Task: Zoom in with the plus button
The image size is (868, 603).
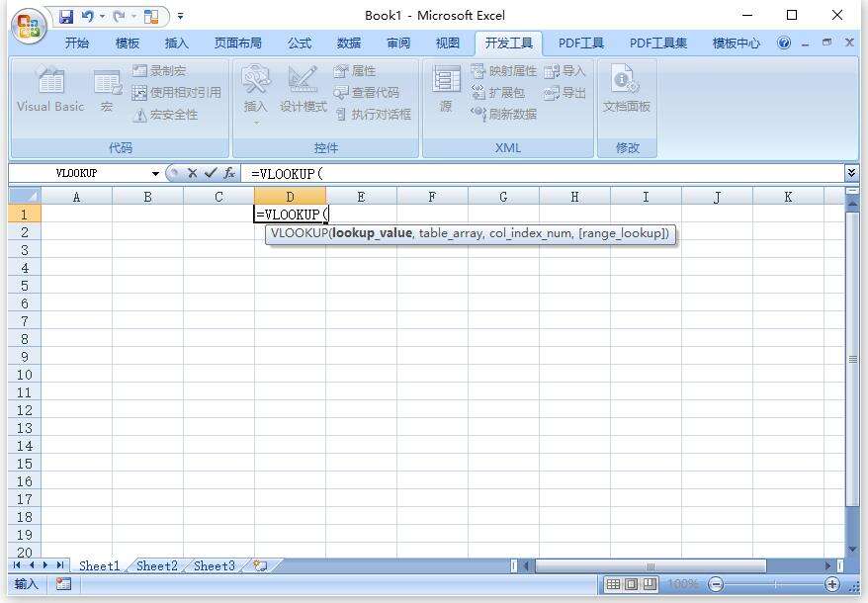Action: (x=832, y=584)
